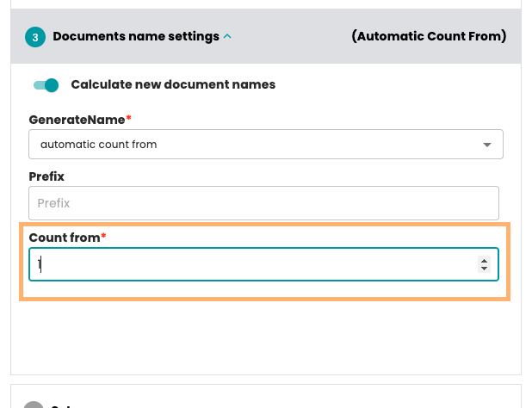Click the step 3 number badge
Screen dimensions: 532x408
34,37
